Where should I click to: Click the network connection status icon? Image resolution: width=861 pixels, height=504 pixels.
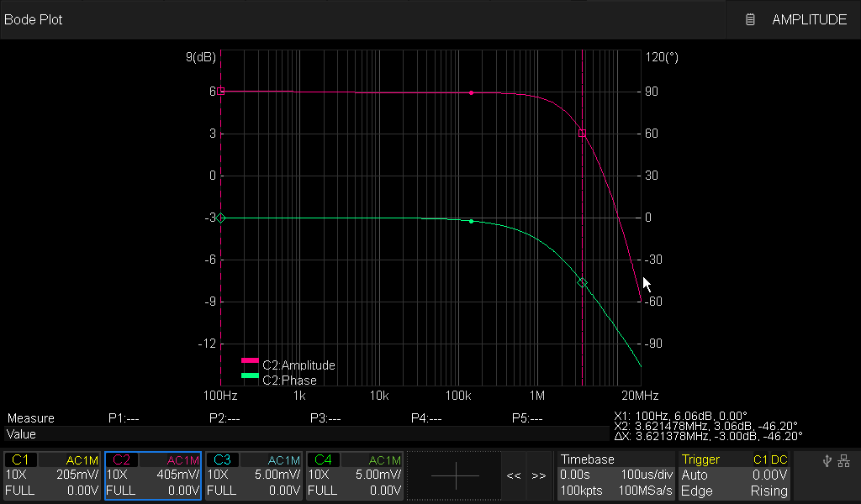pyautogui.click(x=844, y=460)
